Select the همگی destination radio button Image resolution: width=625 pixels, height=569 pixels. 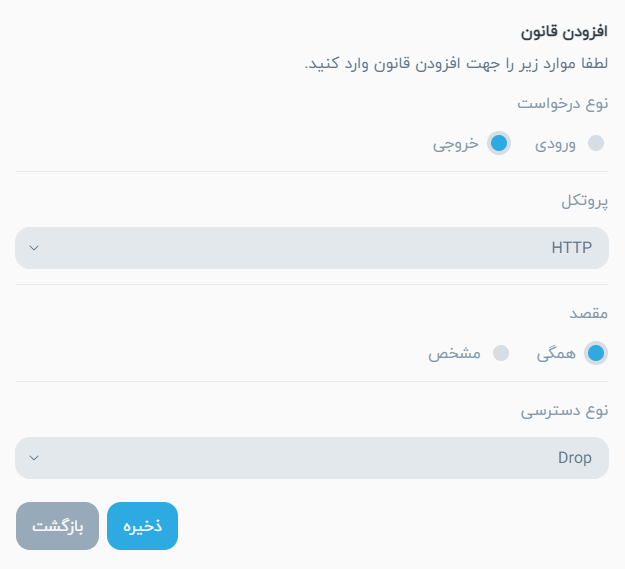pos(596,353)
